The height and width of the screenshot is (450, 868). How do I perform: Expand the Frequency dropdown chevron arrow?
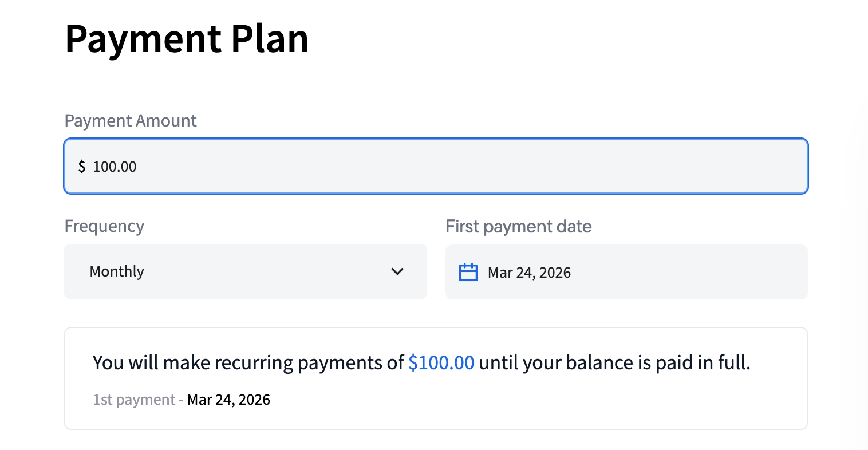pyautogui.click(x=397, y=271)
